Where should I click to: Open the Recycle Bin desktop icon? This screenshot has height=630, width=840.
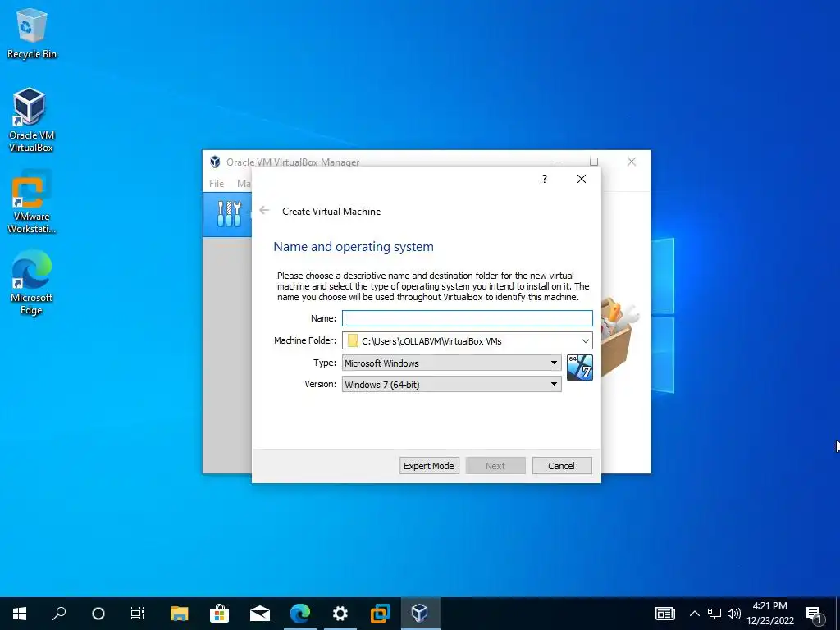32,34
